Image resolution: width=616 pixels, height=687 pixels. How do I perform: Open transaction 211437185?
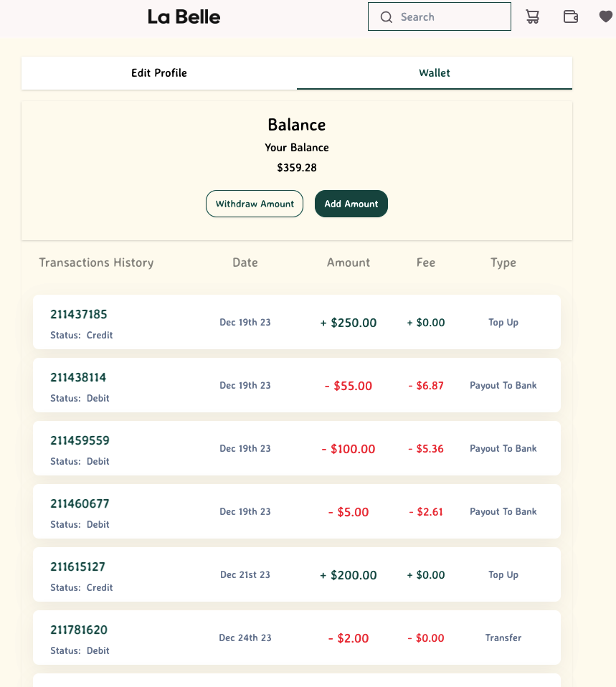[x=79, y=314]
